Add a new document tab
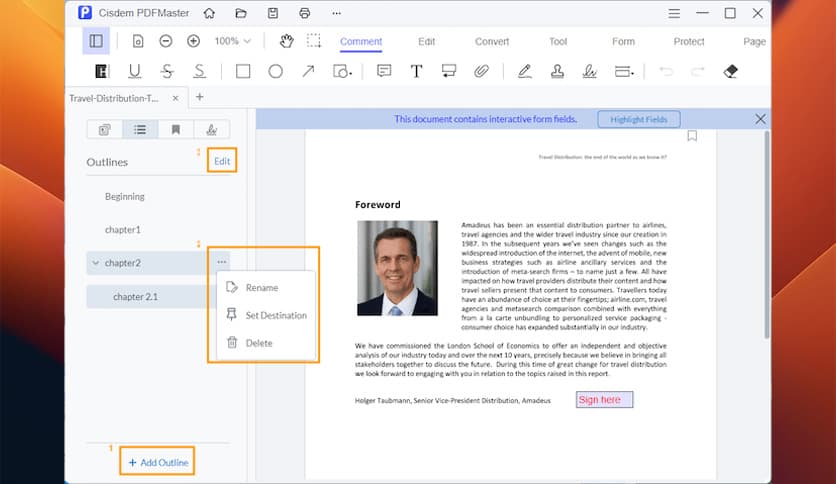This screenshot has width=836, height=484. tap(199, 97)
